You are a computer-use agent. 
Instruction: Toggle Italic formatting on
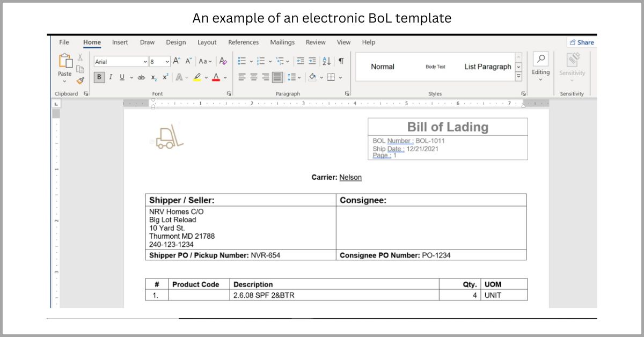click(111, 77)
